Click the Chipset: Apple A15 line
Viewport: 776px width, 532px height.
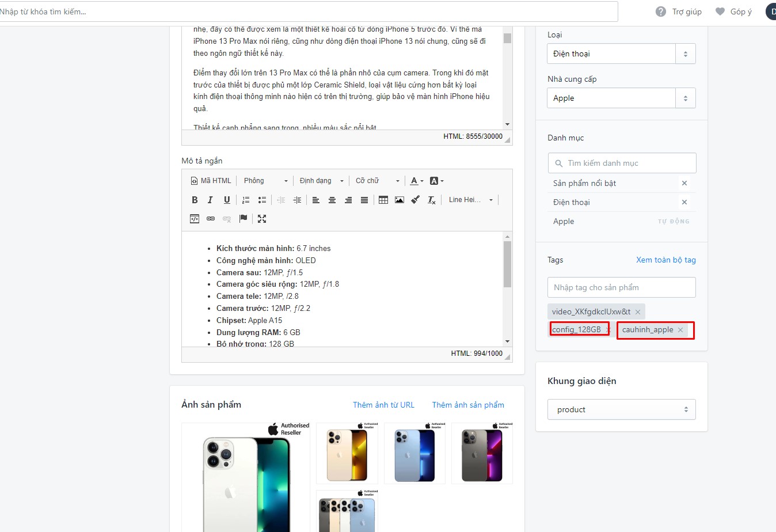click(249, 320)
